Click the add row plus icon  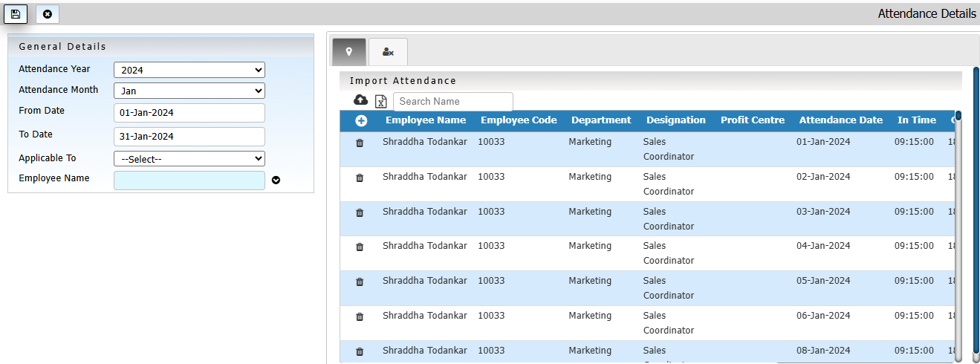coord(361,120)
